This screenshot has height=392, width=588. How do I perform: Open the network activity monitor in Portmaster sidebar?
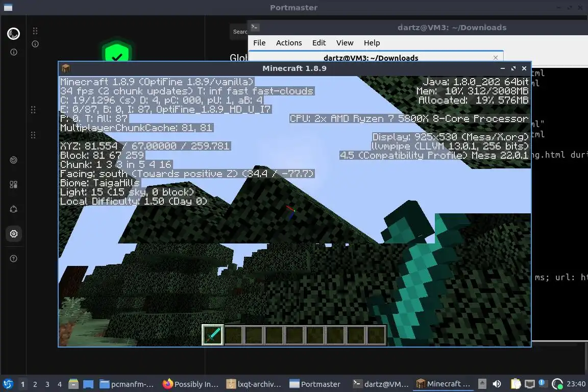13,160
